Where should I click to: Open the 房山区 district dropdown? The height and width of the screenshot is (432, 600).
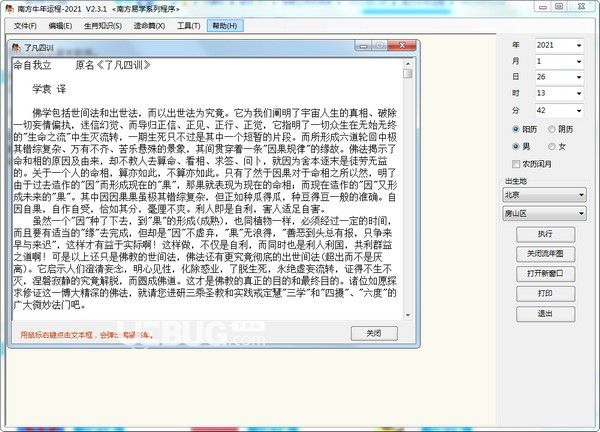(x=544, y=213)
